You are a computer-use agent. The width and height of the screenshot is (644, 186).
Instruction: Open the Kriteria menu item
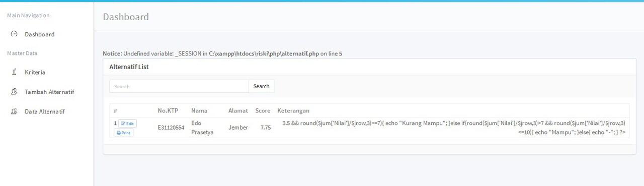[x=35, y=72]
